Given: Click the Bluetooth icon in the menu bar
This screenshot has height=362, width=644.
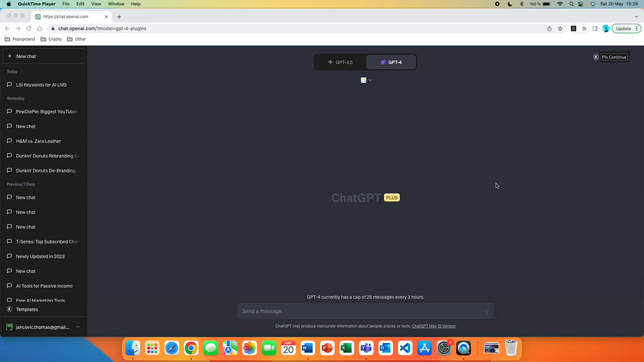Looking at the screenshot, I should point(522,4).
